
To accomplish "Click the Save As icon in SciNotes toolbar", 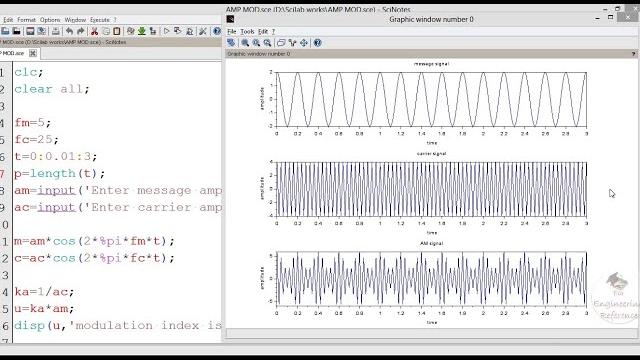I will click(x=42, y=31).
